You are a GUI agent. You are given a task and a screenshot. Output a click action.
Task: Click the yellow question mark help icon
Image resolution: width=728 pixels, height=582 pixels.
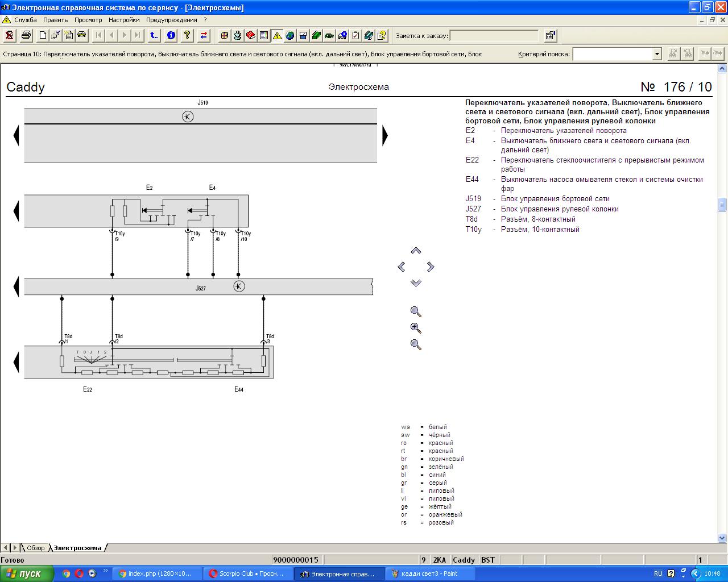(x=187, y=35)
